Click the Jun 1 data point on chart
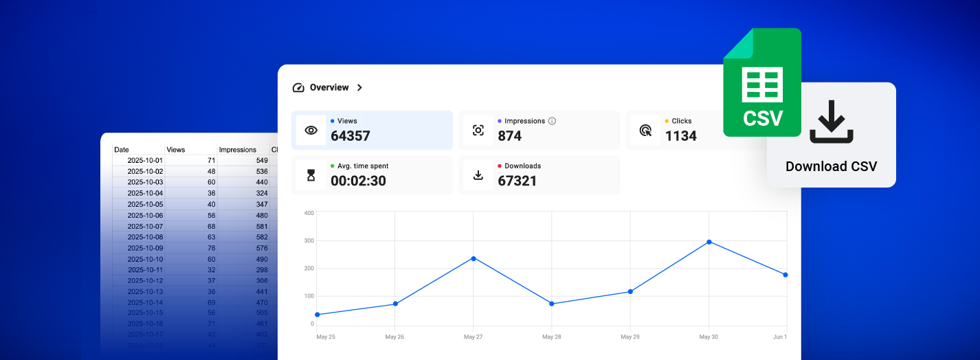Viewport: 980px width, 360px height. [x=786, y=275]
